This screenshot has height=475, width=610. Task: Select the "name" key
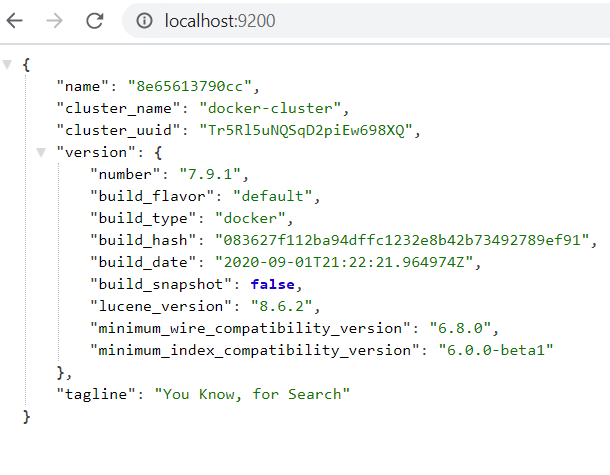82,86
